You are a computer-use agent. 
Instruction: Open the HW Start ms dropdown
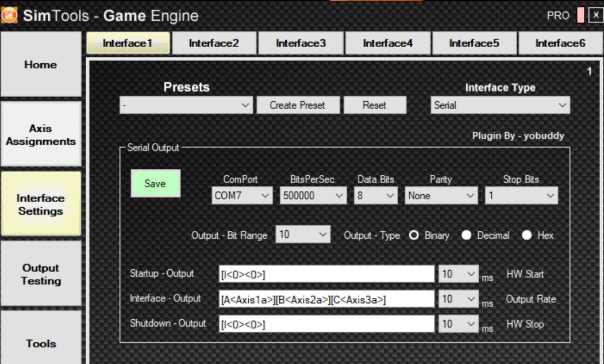click(x=459, y=274)
